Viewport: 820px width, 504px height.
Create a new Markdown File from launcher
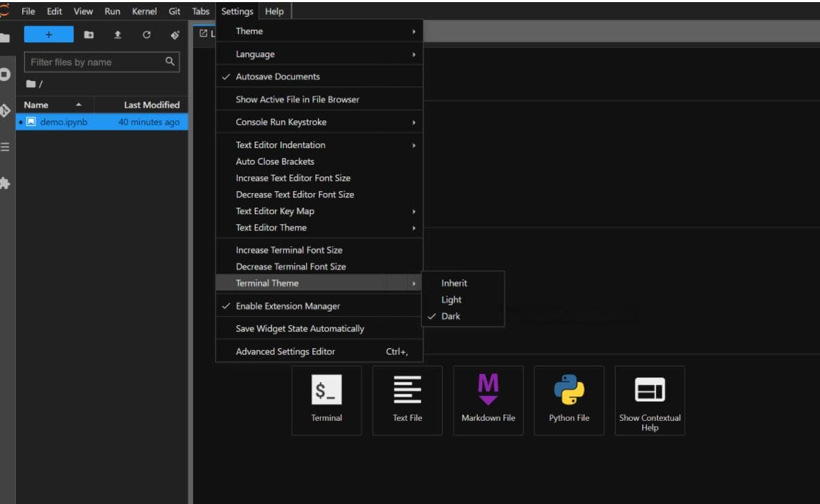[488, 400]
